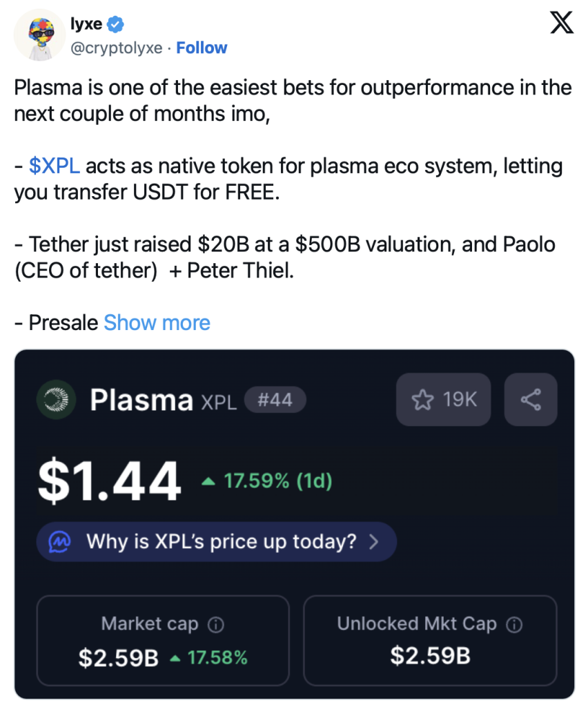The height and width of the screenshot is (707, 588).
Task: Click the lyxe display name
Action: 86,24
